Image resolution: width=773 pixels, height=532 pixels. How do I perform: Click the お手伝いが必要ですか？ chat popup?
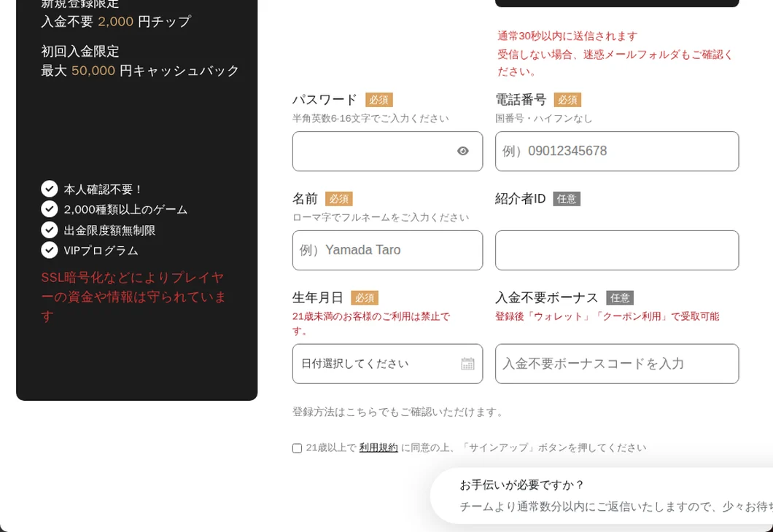(602, 496)
